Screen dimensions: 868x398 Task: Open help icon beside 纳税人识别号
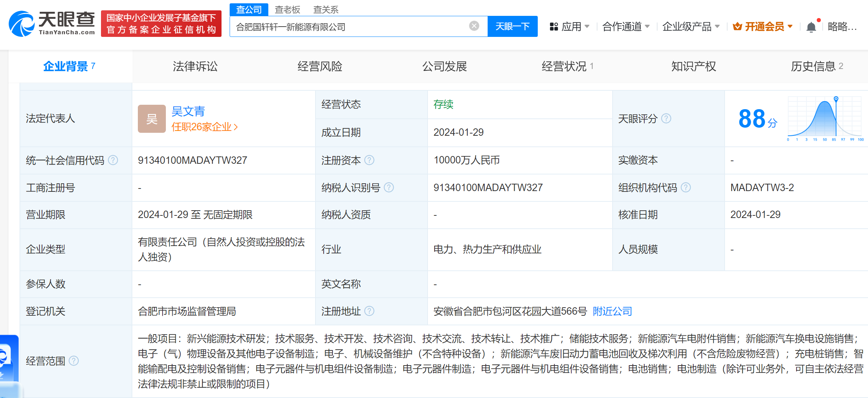click(389, 187)
